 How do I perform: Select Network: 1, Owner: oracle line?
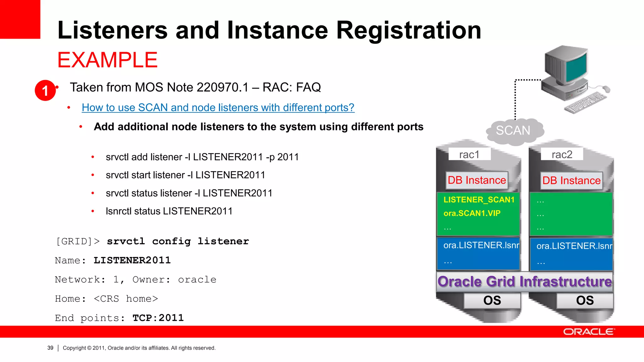click(136, 280)
